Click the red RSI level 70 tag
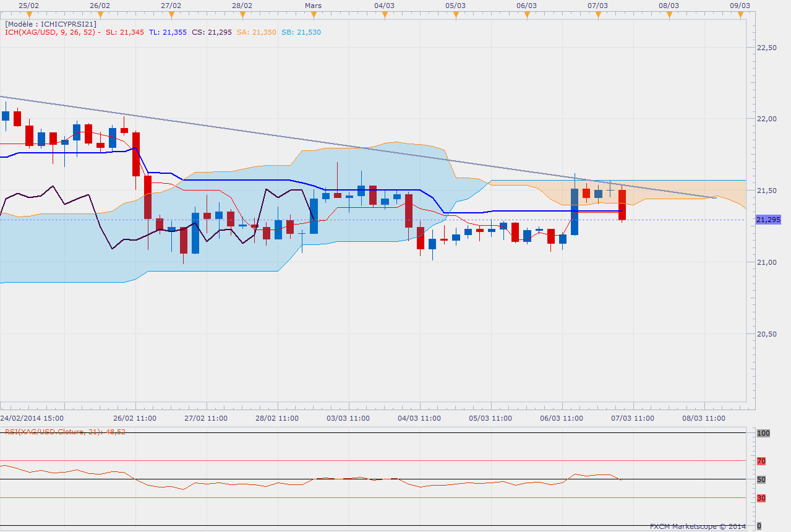Image resolution: width=791 pixels, height=532 pixels. click(x=761, y=461)
